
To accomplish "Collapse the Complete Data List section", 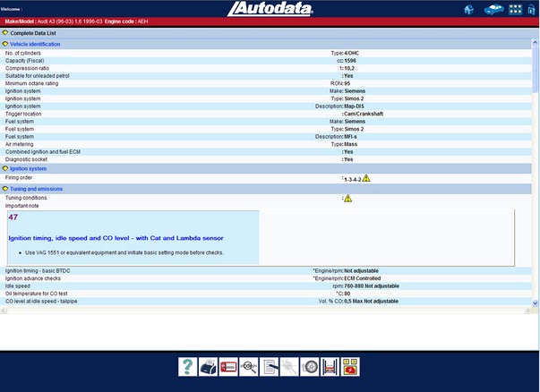I will click(4, 33).
